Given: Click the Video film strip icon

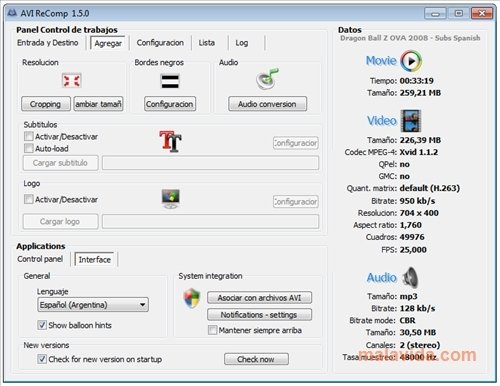Looking at the screenshot, I should click(x=411, y=121).
